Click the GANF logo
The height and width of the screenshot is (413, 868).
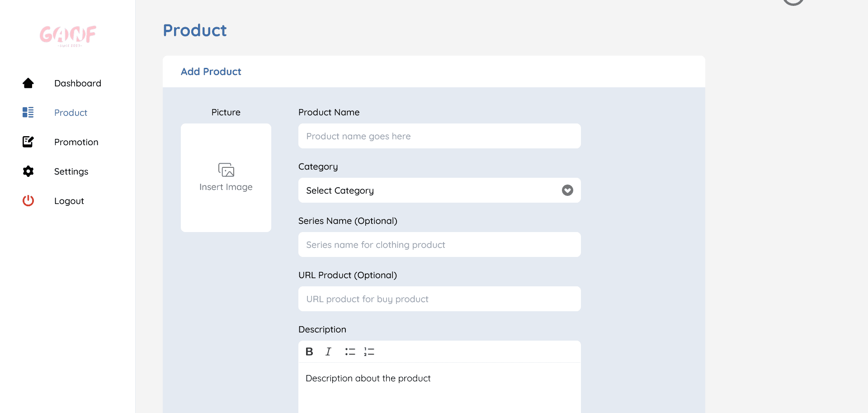click(x=68, y=36)
